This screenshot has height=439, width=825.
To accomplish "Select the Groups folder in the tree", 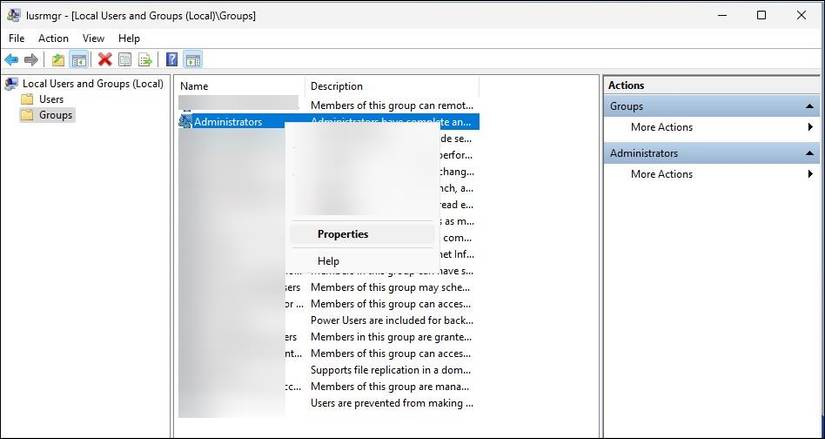I will (55, 115).
